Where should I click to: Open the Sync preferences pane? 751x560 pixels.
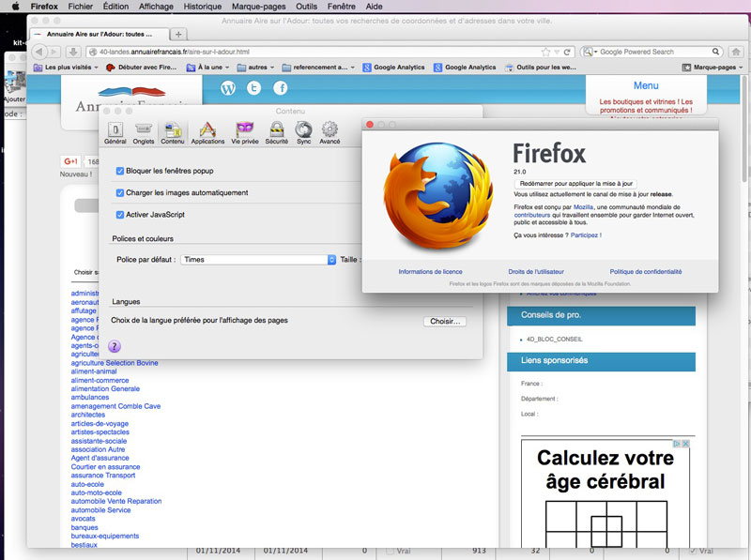(303, 133)
